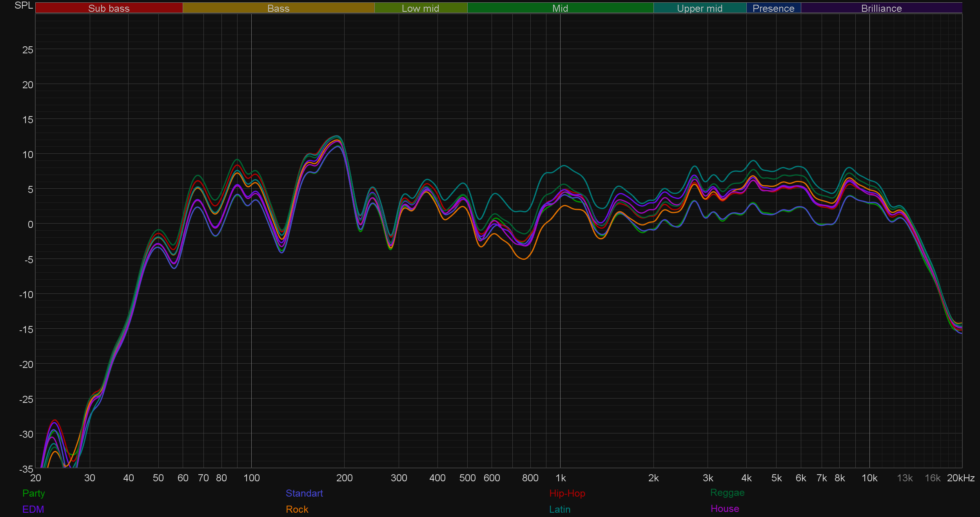Click the Upper mid band header
The height and width of the screenshot is (517, 980).
(700, 8)
